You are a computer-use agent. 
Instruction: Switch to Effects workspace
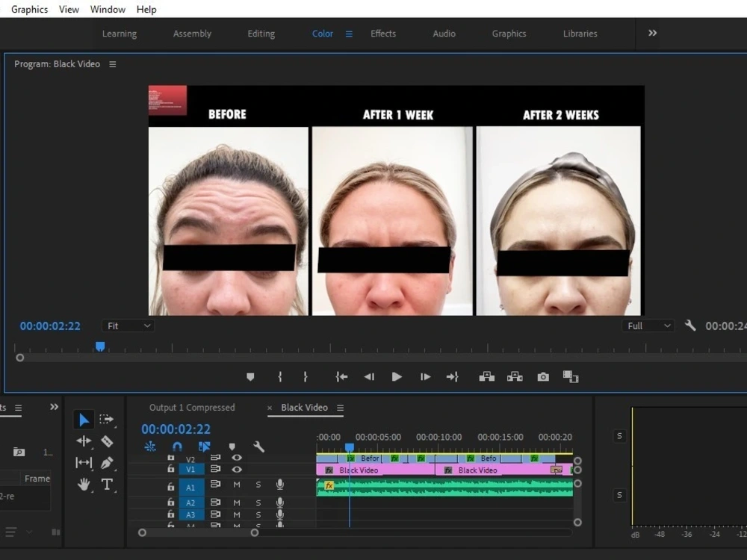383,34
